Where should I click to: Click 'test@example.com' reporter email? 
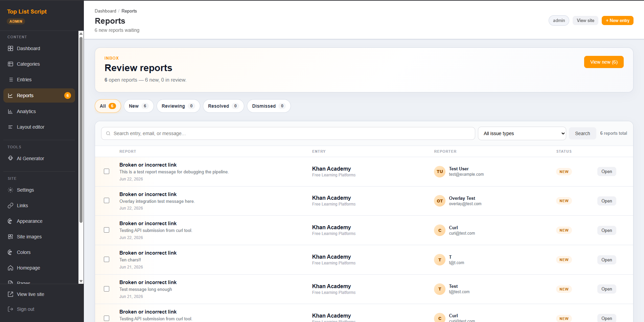click(x=466, y=174)
